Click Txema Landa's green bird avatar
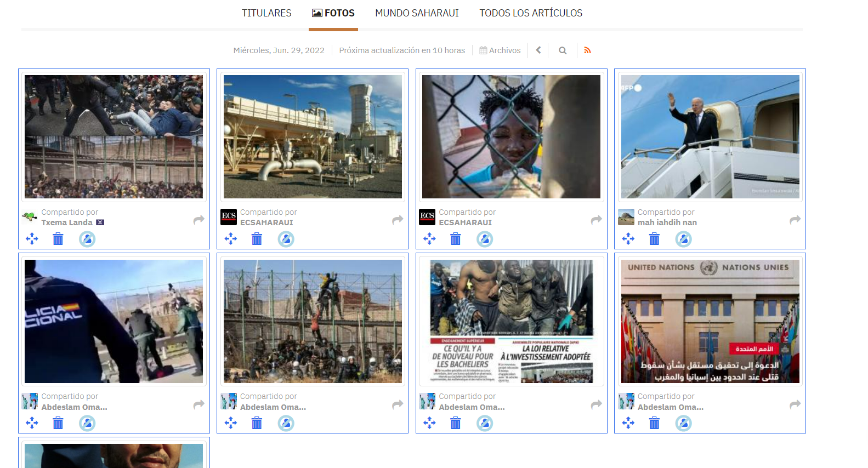This screenshot has width=868, height=468. (x=30, y=217)
